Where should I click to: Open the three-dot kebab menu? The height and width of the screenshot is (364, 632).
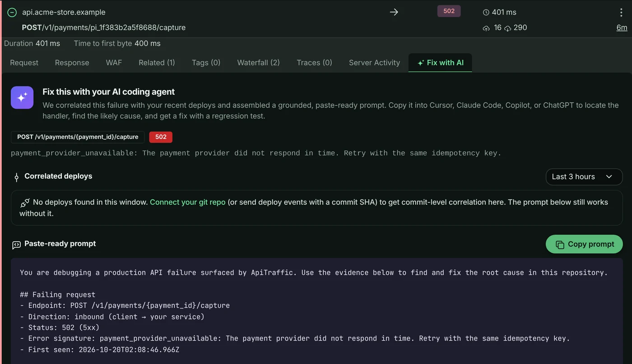[622, 13]
